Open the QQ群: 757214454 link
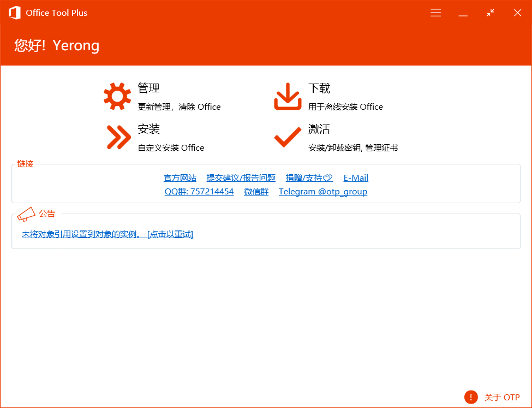This screenshot has height=408, width=532. tap(199, 192)
